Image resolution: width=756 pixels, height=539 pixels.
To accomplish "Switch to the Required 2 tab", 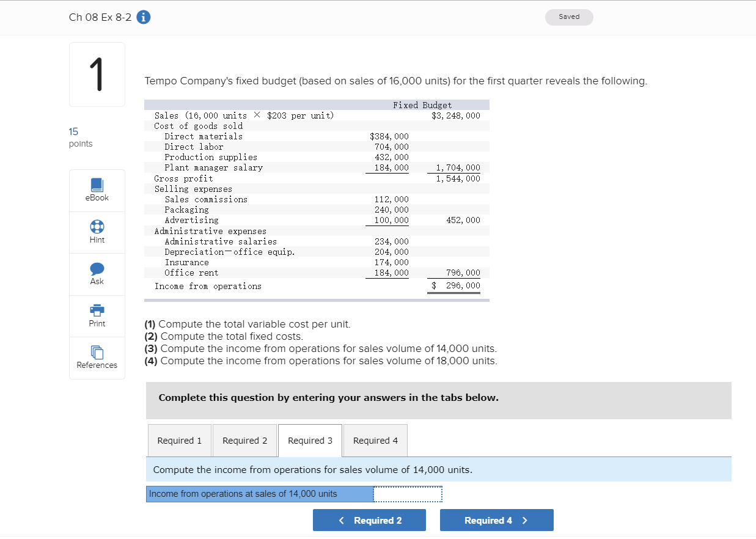I will (244, 440).
